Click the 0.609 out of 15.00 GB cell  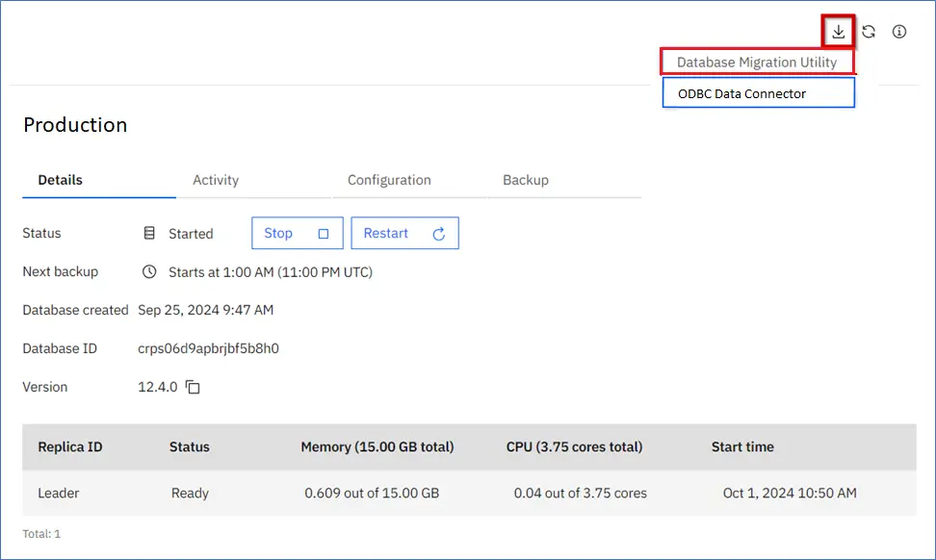click(x=372, y=494)
